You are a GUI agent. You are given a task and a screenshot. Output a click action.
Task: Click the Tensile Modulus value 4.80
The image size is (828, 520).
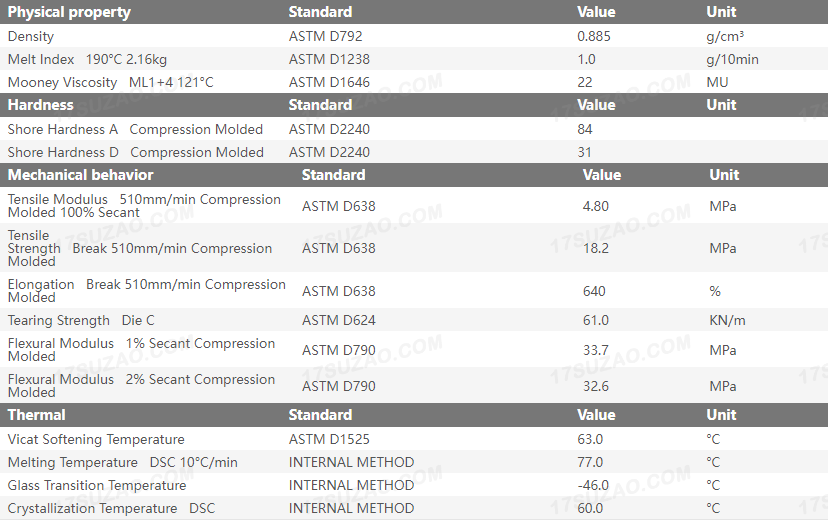(x=596, y=206)
